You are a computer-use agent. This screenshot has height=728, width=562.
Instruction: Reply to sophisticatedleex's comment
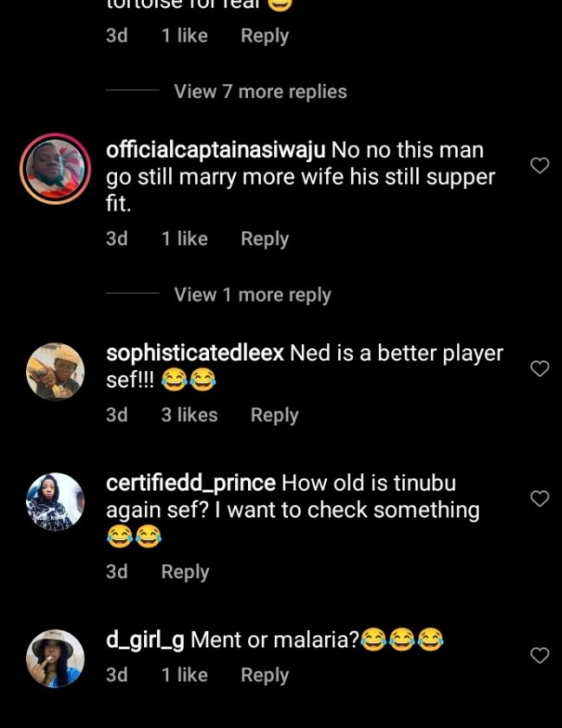[x=274, y=415]
